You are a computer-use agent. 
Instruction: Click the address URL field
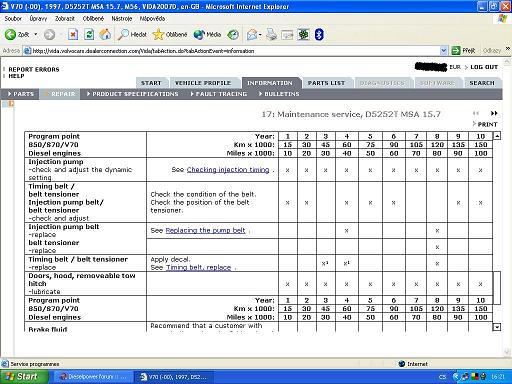pos(232,51)
